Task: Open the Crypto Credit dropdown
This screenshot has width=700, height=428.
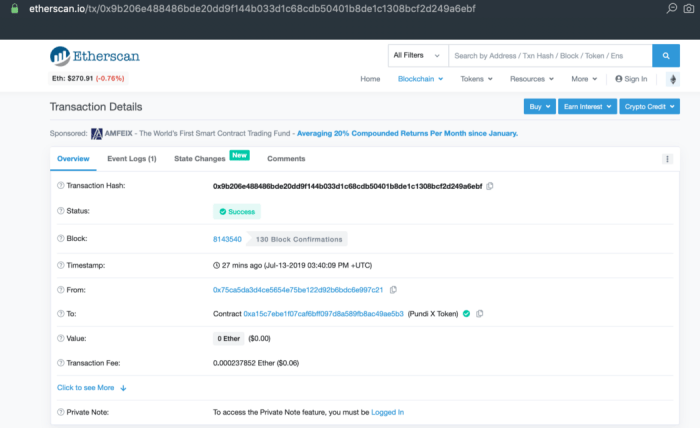Action: tap(650, 107)
